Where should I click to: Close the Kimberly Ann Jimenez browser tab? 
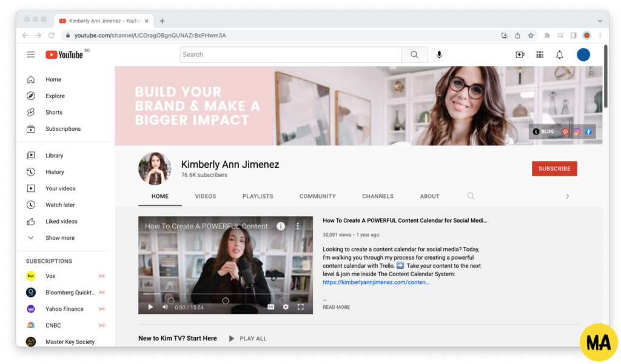[147, 21]
